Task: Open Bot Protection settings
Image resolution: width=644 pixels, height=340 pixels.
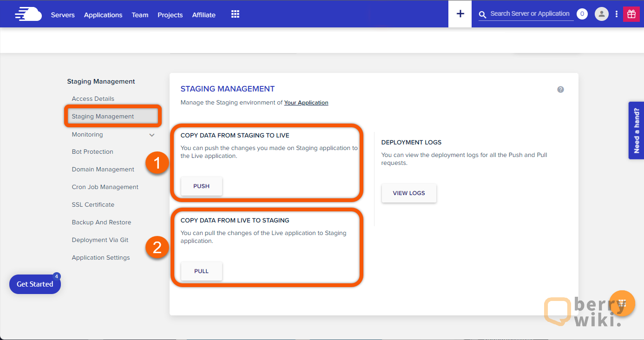Action: (92, 151)
